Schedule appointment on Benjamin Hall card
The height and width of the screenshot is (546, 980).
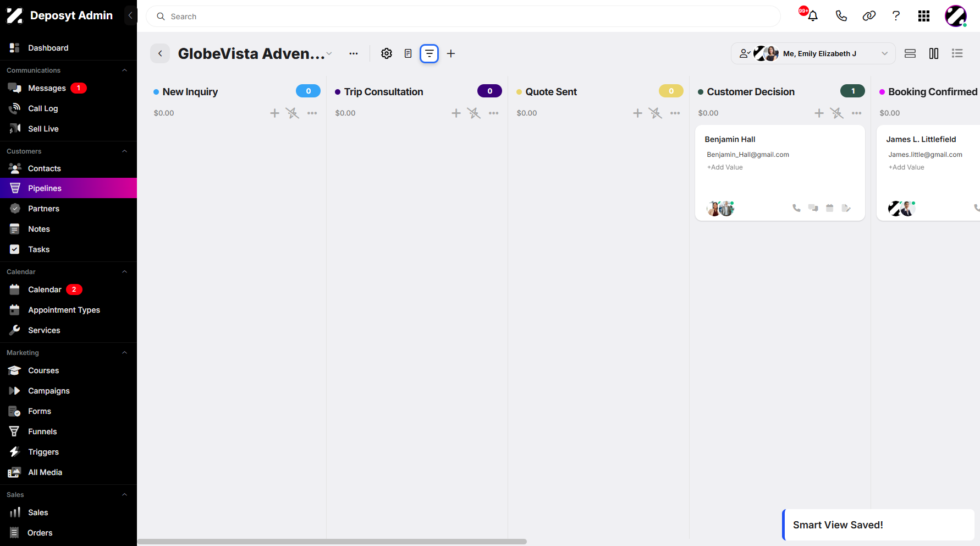click(x=830, y=208)
